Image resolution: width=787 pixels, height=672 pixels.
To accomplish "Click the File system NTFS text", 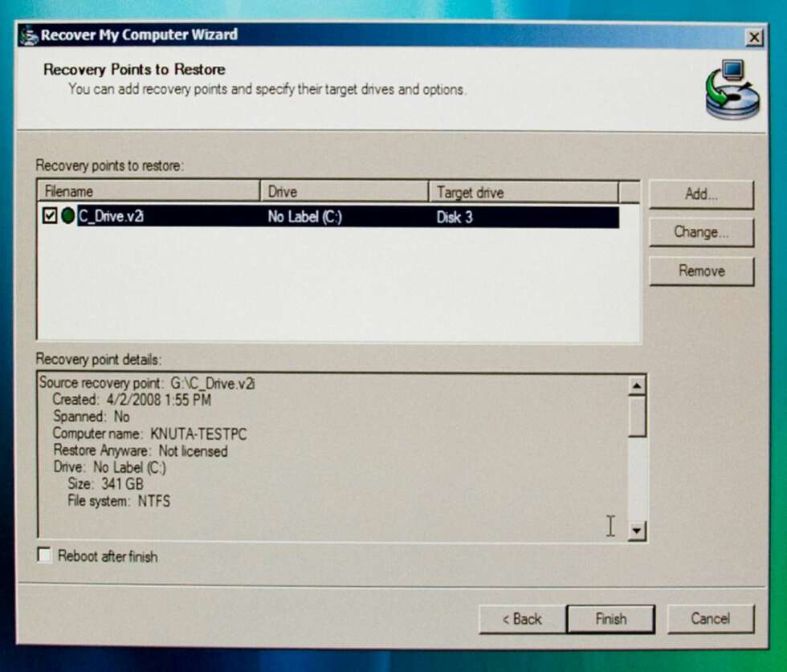I will 119,501.
